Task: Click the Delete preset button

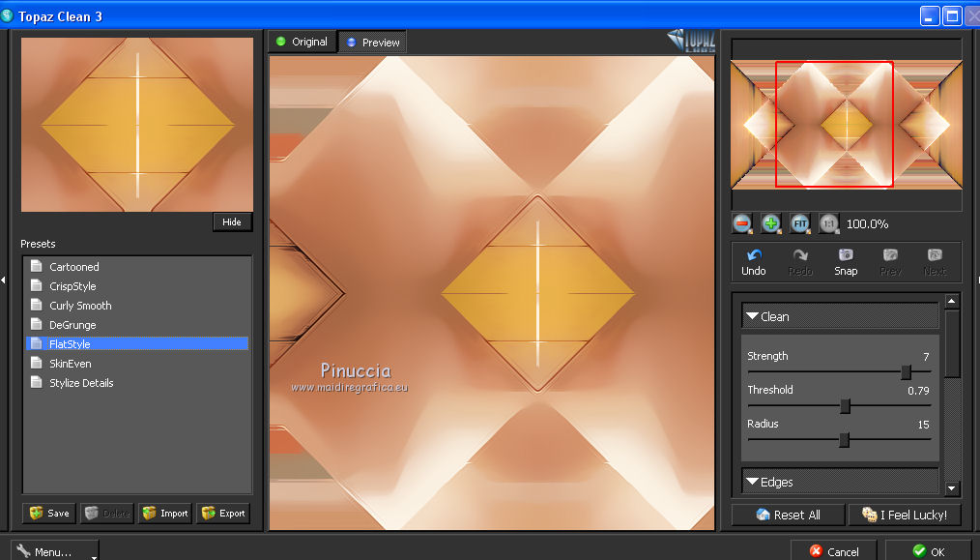Action: pos(107,513)
